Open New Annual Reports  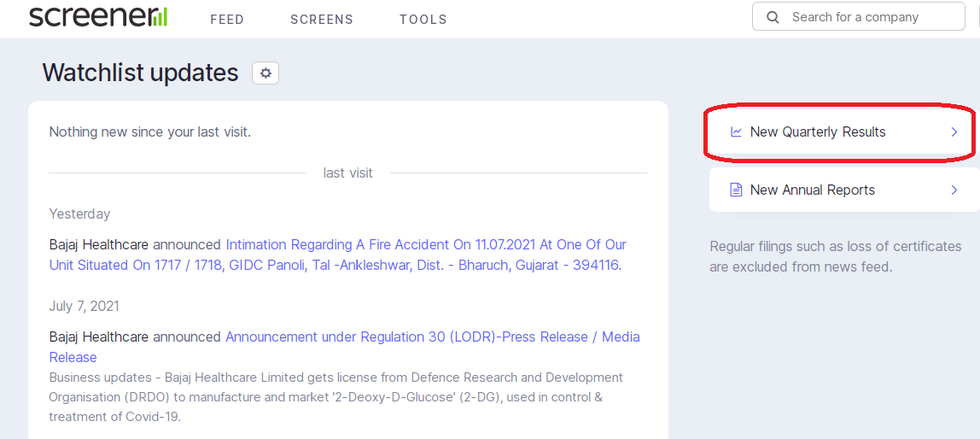(x=844, y=190)
